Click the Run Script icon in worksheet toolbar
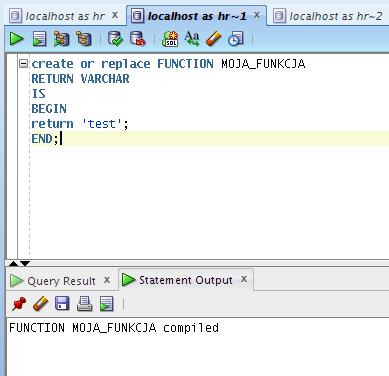The image size is (389, 376). click(39, 39)
